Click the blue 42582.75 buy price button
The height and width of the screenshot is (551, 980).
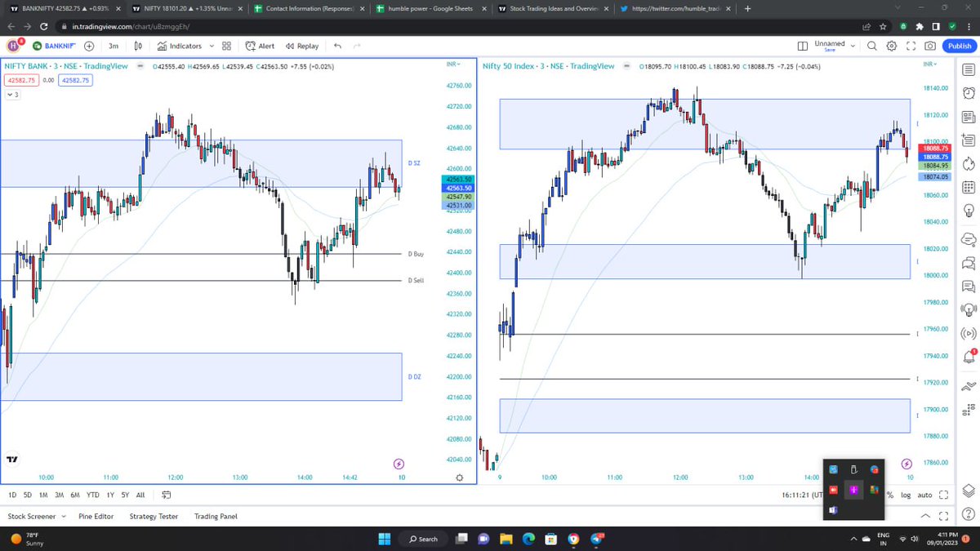[76, 80]
